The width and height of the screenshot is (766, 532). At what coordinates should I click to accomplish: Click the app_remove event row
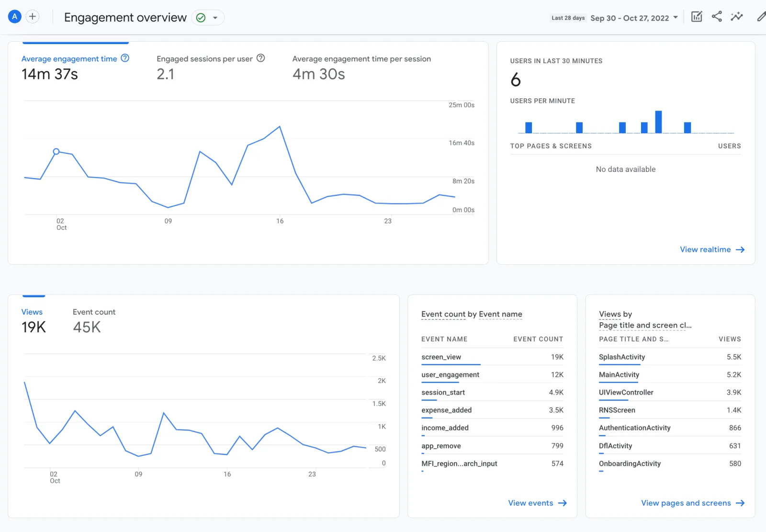click(492, 446)
